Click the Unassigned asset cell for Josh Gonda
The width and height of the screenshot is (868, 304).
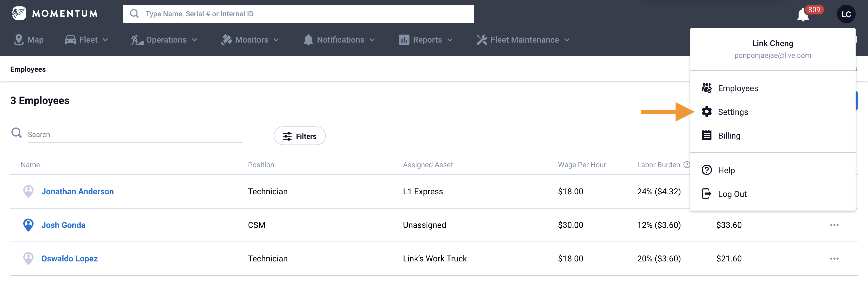424,225
